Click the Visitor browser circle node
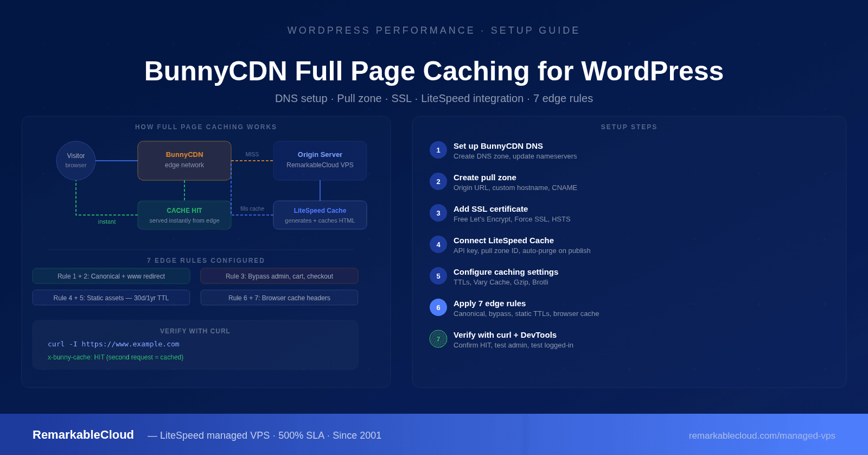Viewport: 868px width, 455px height. pos(76,161)
